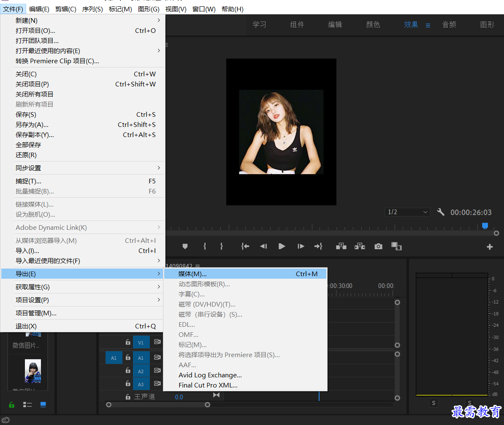
Task: Expand 项目设置(P) submenu
Action: 83,300
